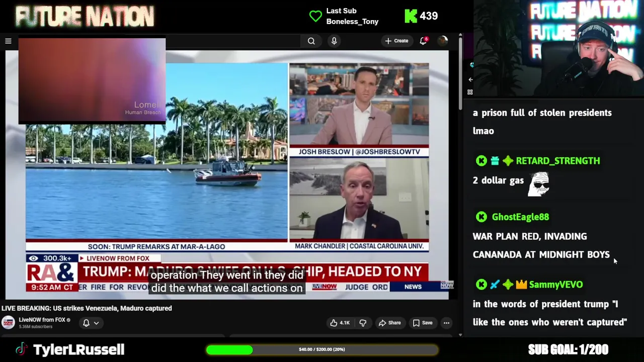
Task: Open the YouTube hamburger guide menu
Action: [8, 41]
